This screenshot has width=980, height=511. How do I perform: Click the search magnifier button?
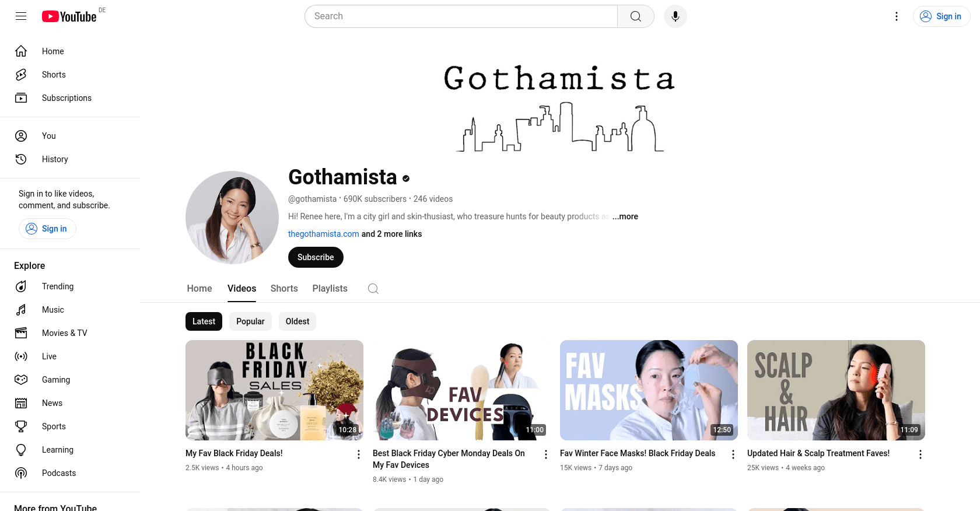[x=636, y=16]
